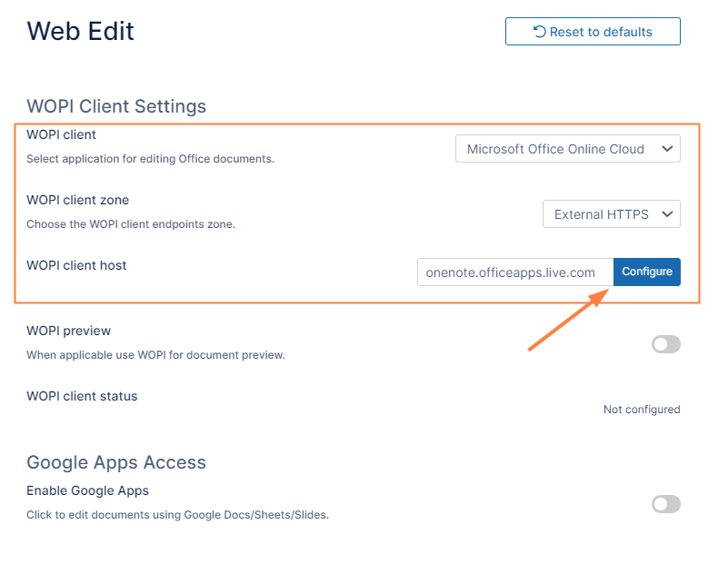
Task: Click the Enable Google Apps label
Action: point(87,490)
